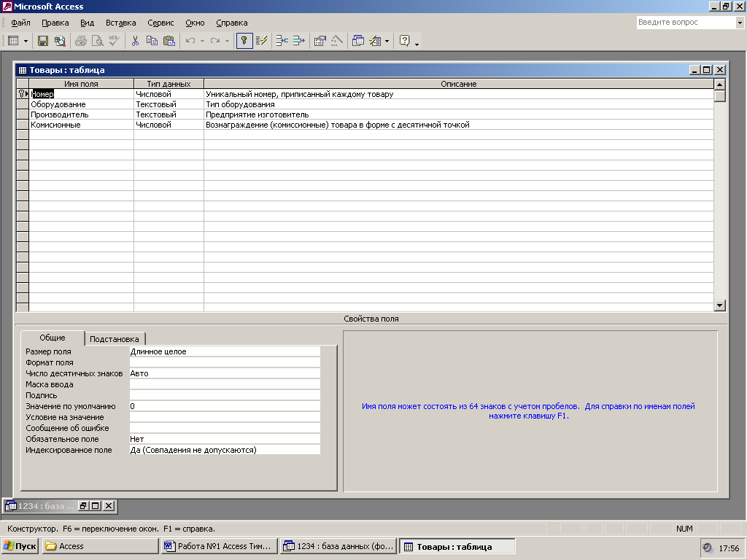Open the Правка menu
The height and width of the screenshot is (560, 747).
(x=55, y=23)
